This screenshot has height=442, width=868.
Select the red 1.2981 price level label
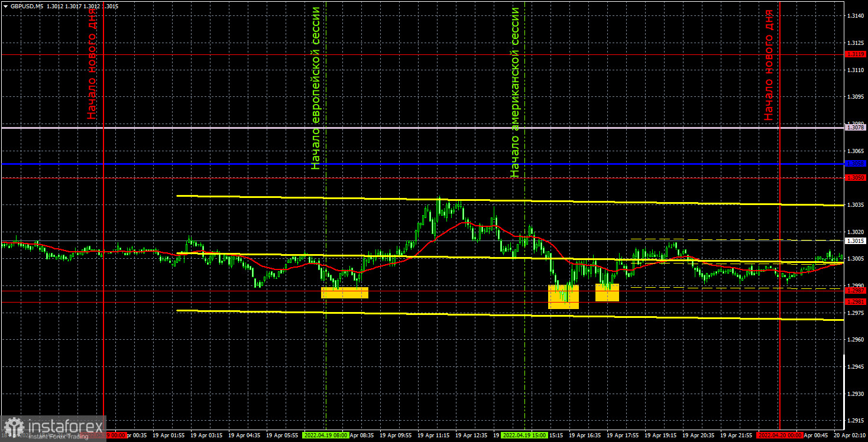click(856, 301)
